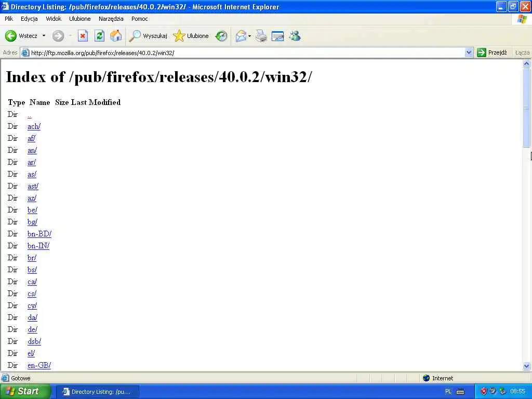
Task: Click the Łącza links toolbar label
Action: click(522, 52)
